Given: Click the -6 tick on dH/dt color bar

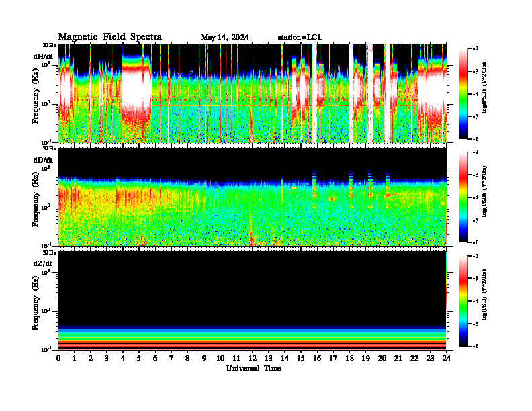Looking at the screenshot, I should coord(476,139).
